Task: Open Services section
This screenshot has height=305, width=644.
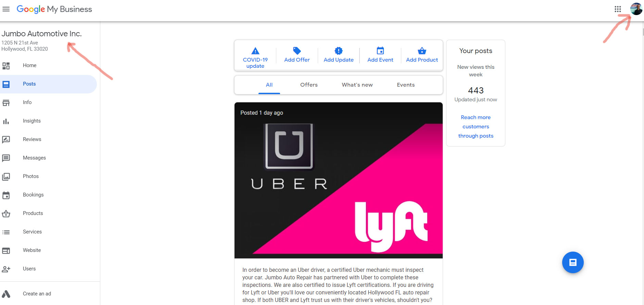Action: (x=48, y=232)
